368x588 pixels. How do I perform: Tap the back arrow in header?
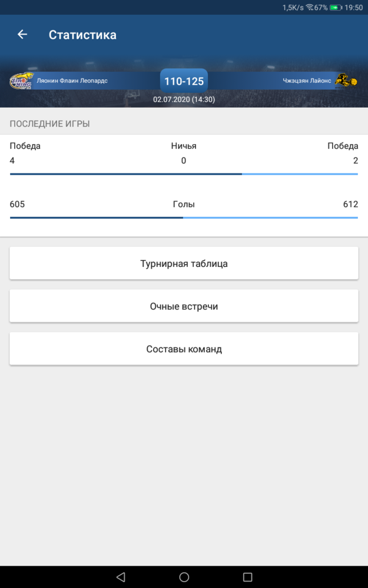22,35
